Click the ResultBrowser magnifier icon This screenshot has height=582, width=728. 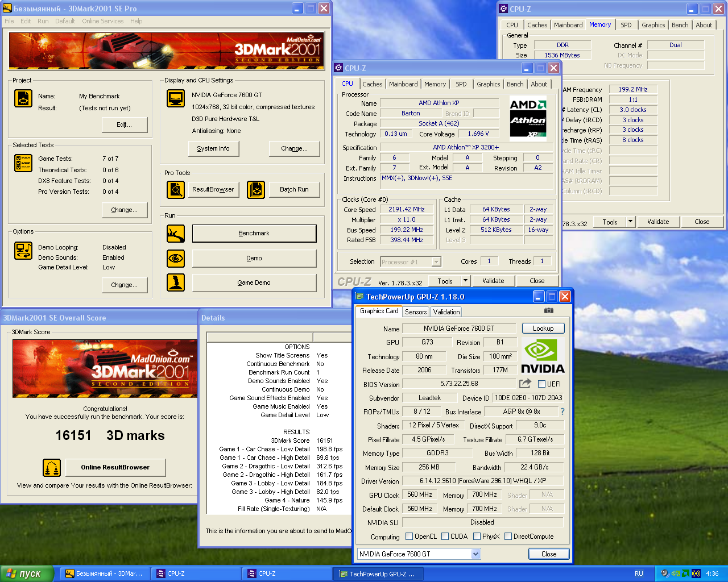coord(176,189)
